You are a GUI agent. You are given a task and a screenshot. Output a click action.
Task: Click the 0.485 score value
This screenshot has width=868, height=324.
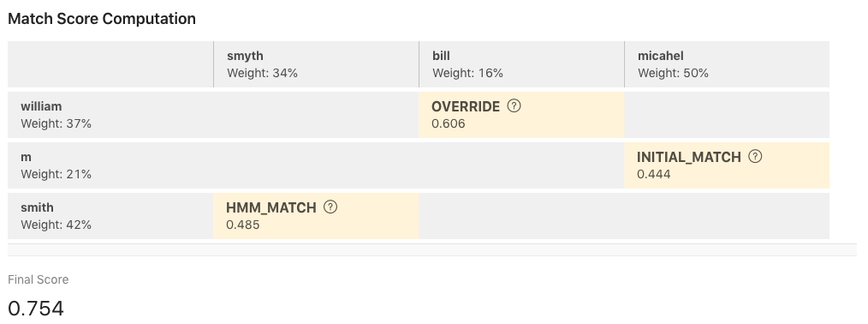243,225
